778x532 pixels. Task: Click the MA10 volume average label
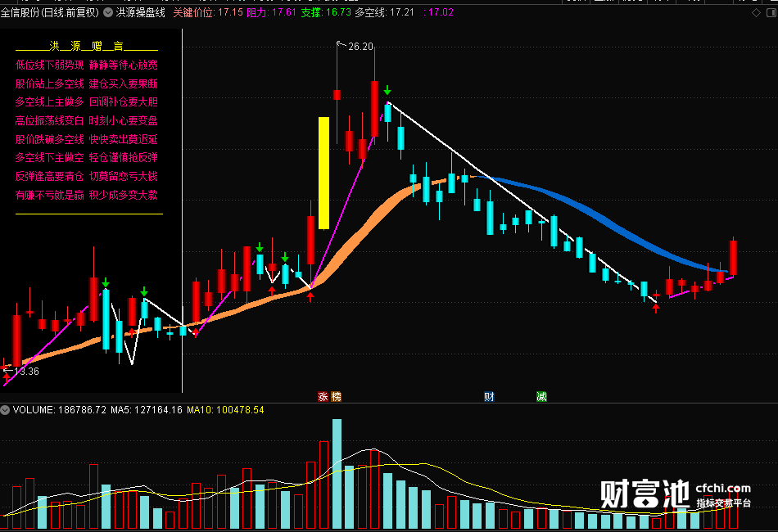225,410
